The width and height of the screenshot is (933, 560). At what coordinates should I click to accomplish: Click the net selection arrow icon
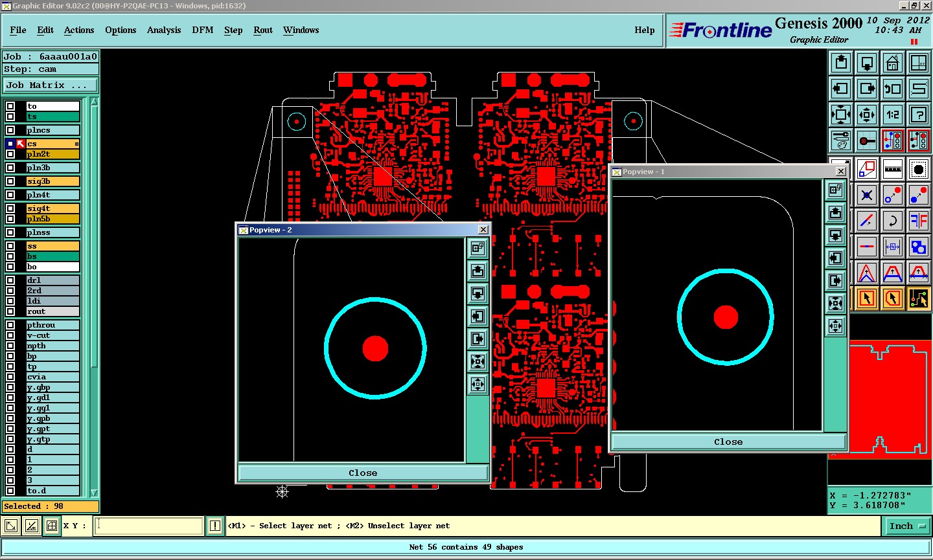click(919, 298)
